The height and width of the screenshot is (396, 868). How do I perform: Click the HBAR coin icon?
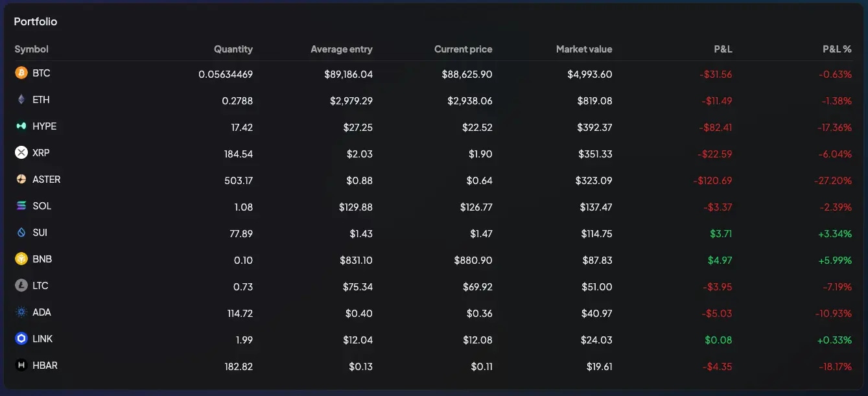click(x=20, y=365)
